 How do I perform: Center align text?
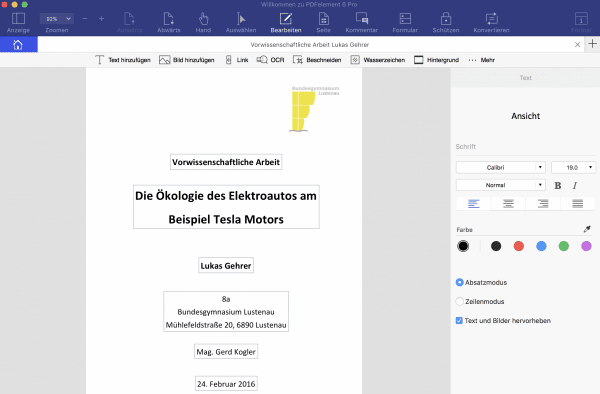pos(508,204)
